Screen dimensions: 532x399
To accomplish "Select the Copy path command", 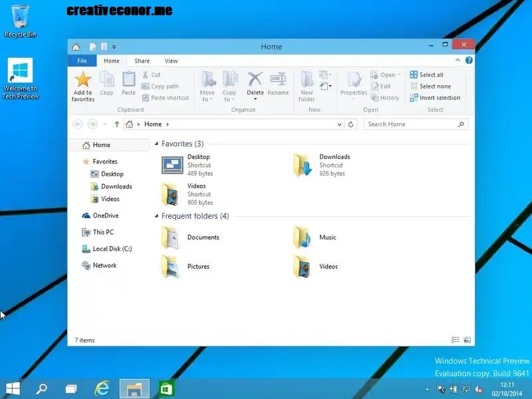I will tap(160, 86).
